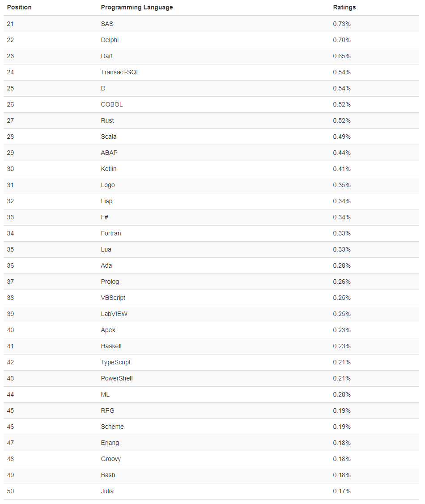The width and height of the screenshot is (425, 504).
Task: Select Julia at position 50
Action: click(x=107, y=491)
